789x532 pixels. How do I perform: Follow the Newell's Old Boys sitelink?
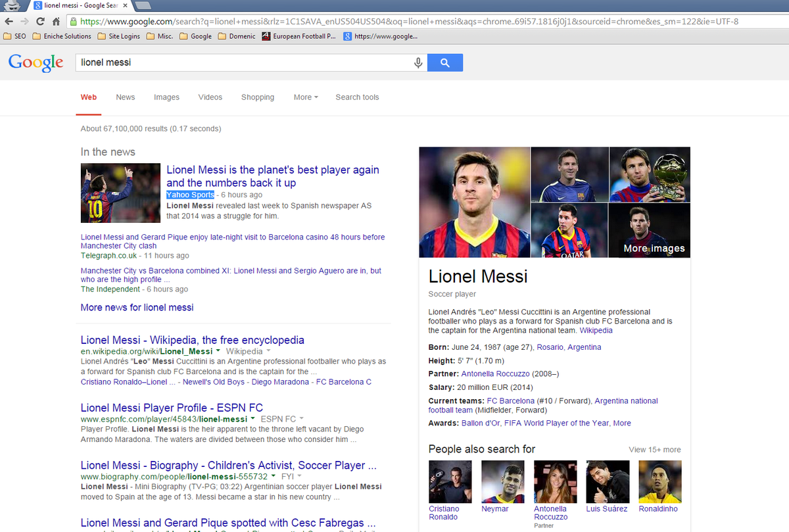tap(214, 381)
